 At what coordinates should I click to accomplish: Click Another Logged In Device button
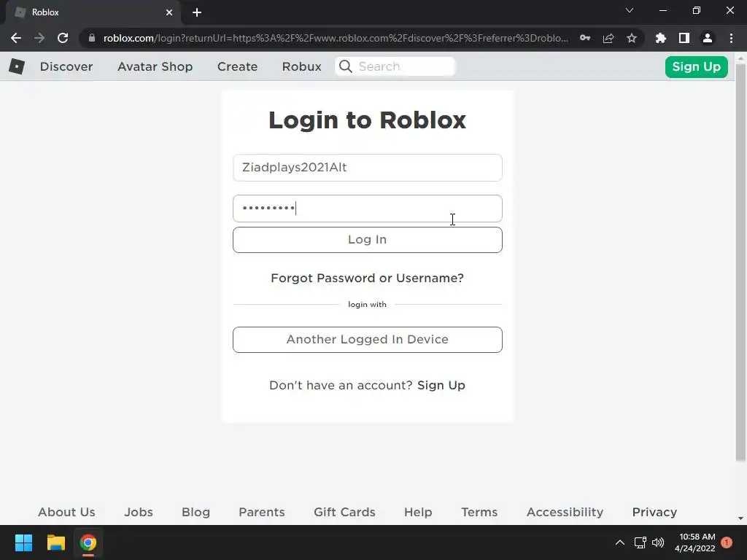click(x=368, y=340)
